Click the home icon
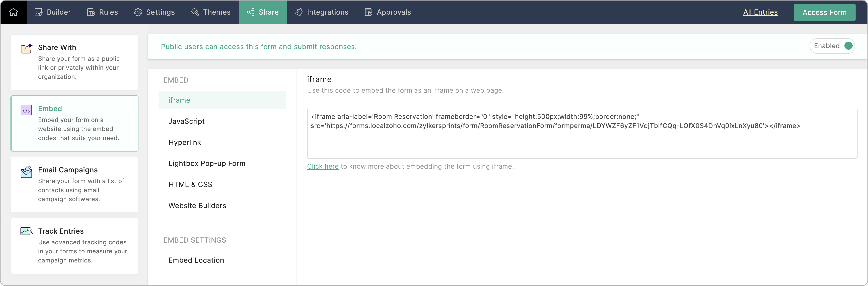Viewport: 868px width, 286px height. [x=13, y=12]
